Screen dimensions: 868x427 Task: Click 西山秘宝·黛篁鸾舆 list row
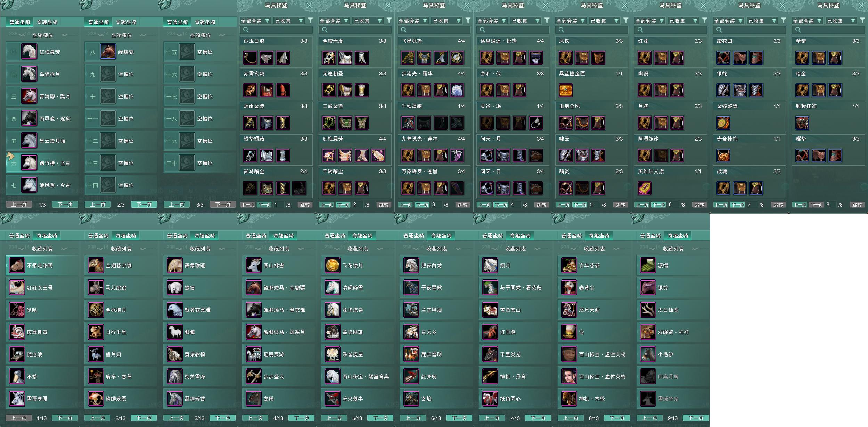click(357, 376)
